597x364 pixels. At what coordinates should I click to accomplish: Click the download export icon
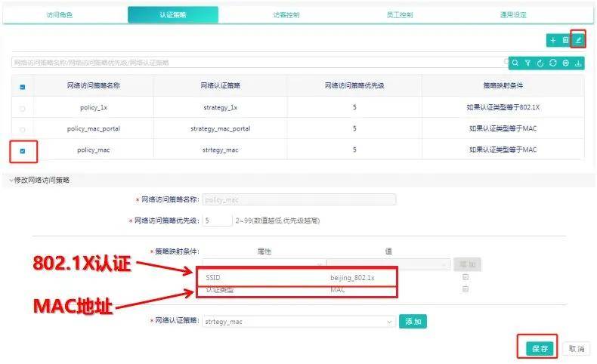click(x=578, y=63)
